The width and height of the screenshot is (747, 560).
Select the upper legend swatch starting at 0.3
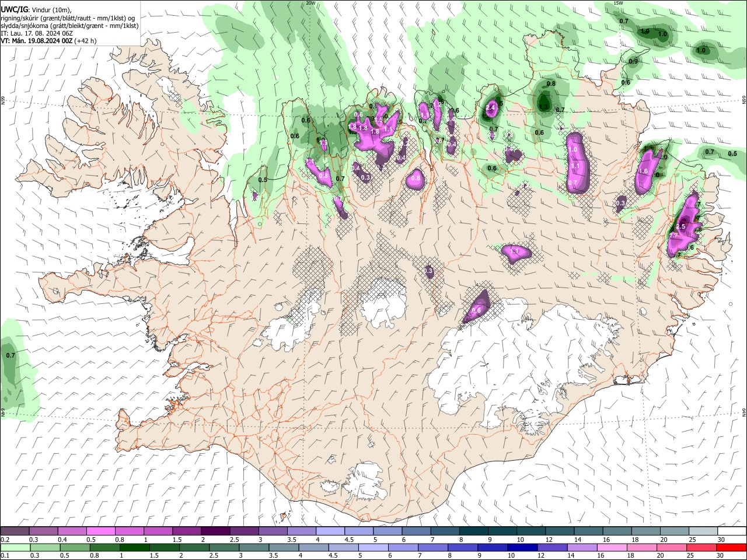click(43, 531)
